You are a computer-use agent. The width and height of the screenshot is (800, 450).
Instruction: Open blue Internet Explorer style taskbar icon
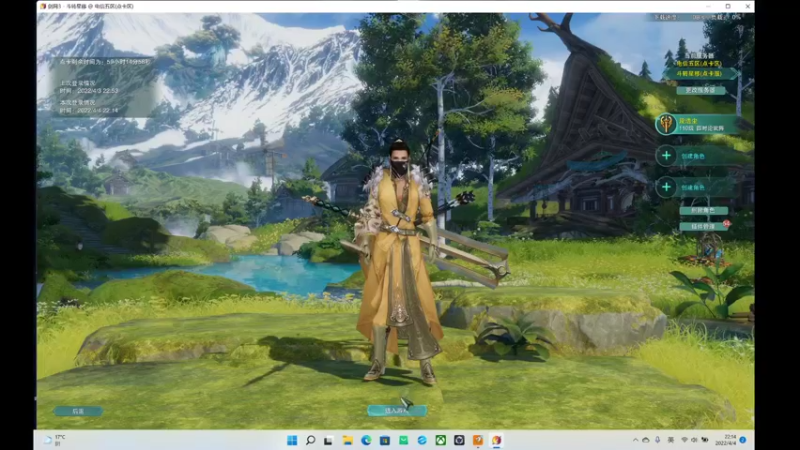pyautogui.click(x=422, y=440)
